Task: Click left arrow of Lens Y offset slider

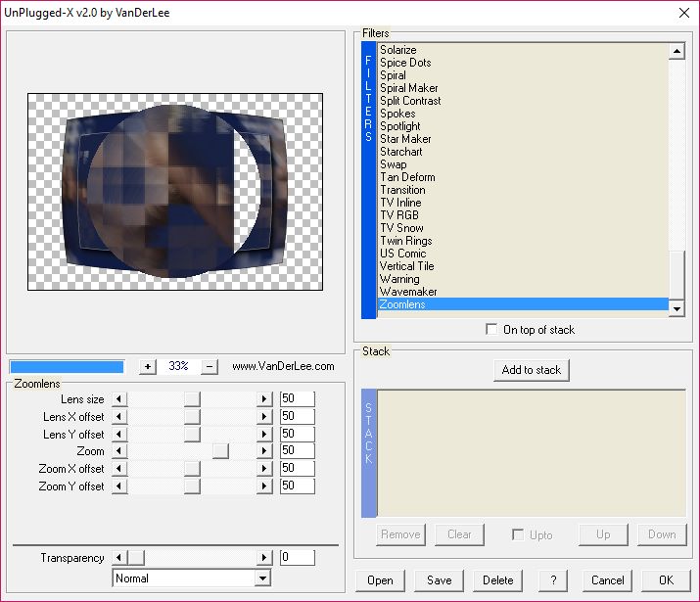Action: coord(119,434)
